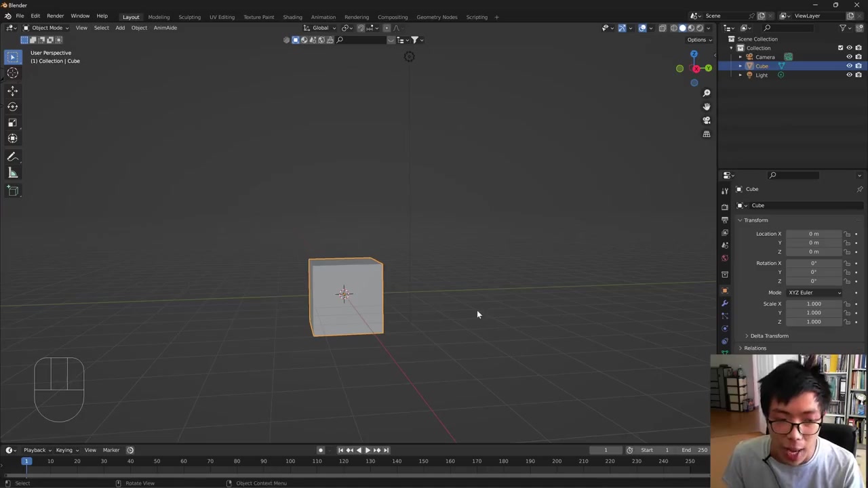Viewport: 868px width, 488px height.
Task: Select the Add Cube tool
Action: (12, 190)
